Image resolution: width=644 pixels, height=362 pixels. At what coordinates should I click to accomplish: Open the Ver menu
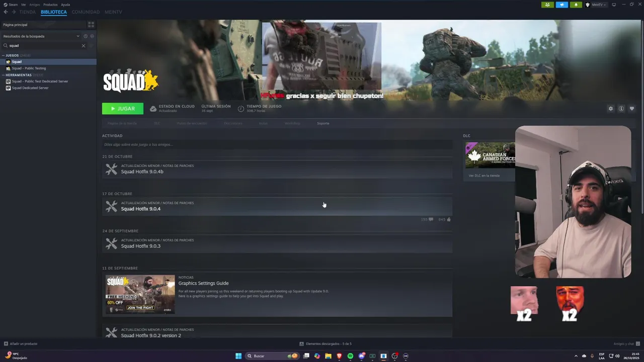click(x=23, y=5)
